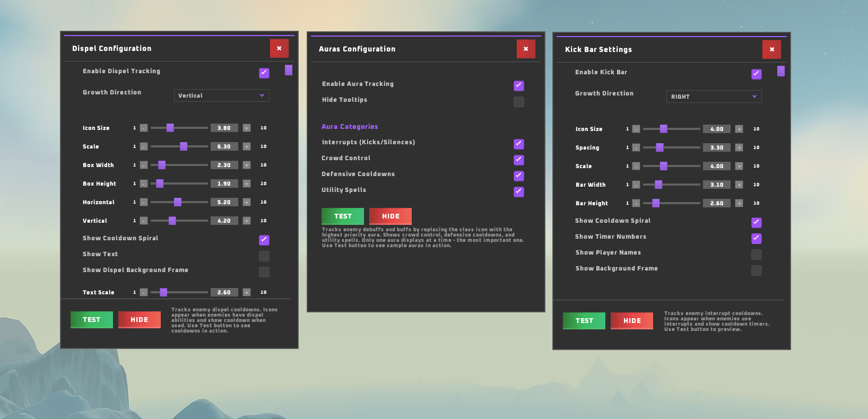Increase Scale with plus button in Dispel Configuration
Viewport: 868px width, 419px height.
pos(247,146)
